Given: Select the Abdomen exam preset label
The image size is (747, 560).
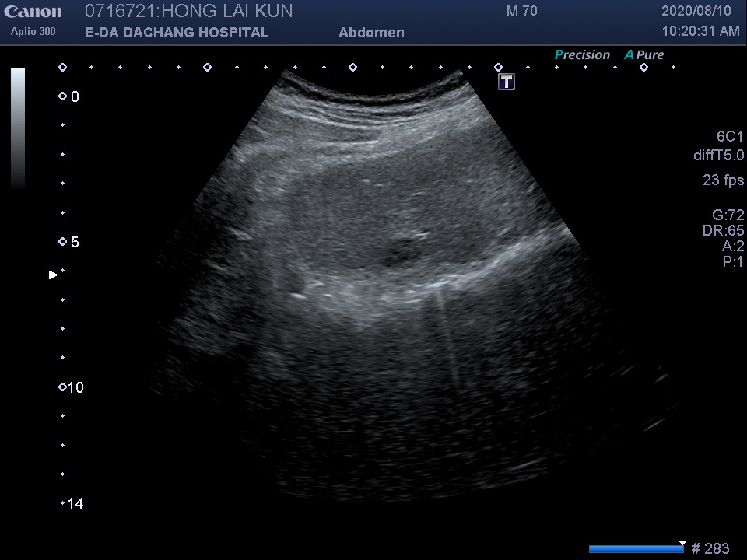Looking at the screenshot, I should pyautogui.click(x=371, y=33).
